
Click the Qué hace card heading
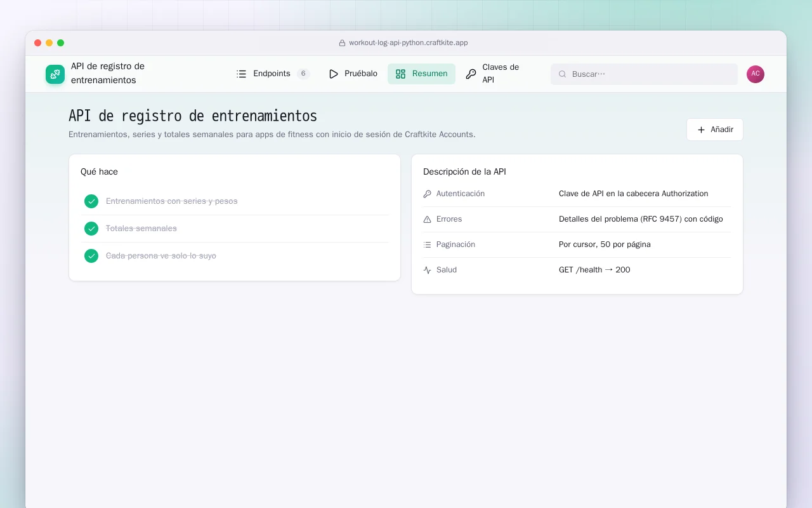(x=99, y=171)
